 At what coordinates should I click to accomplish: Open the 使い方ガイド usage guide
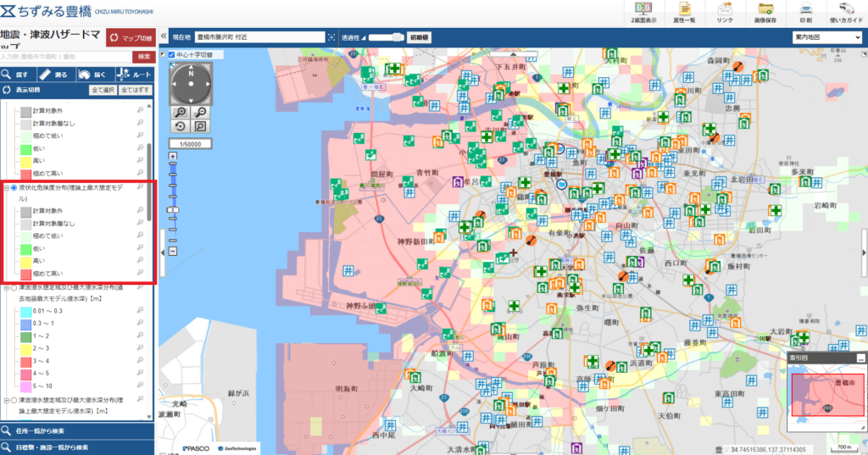[847, 13]
